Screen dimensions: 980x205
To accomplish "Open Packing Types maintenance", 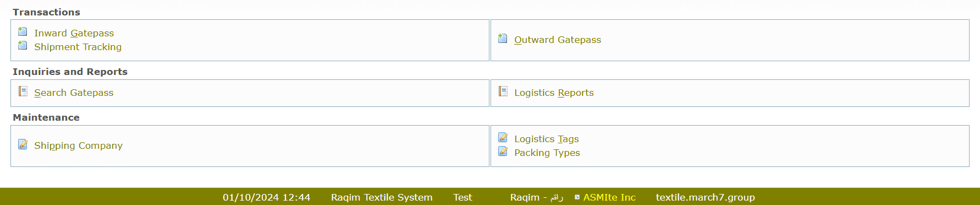I will coord(547,153).
